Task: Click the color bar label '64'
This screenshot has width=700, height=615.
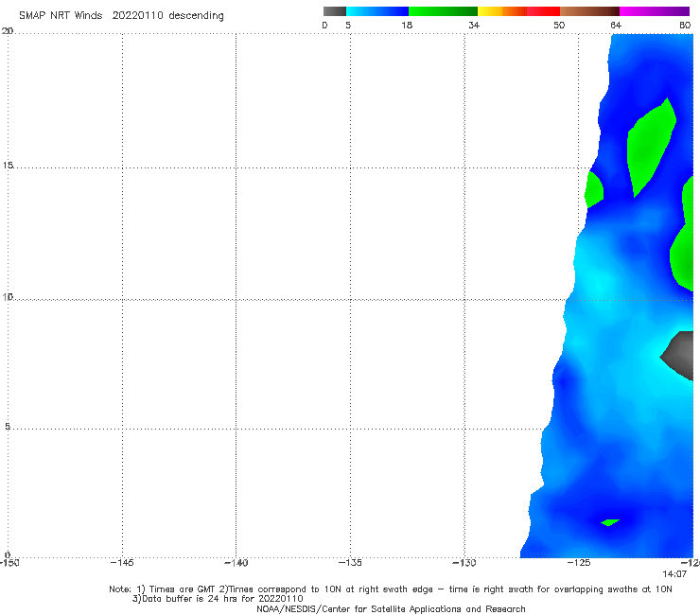Action: 616,26
